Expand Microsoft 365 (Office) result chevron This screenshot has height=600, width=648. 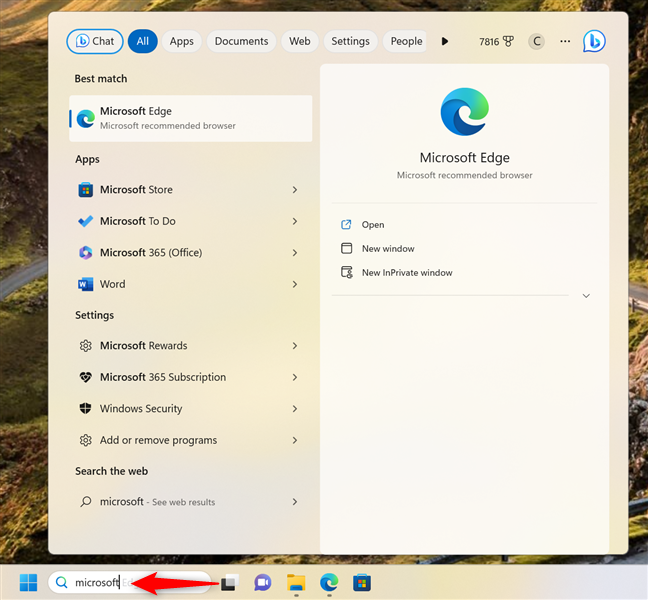[x=295, y=253]
